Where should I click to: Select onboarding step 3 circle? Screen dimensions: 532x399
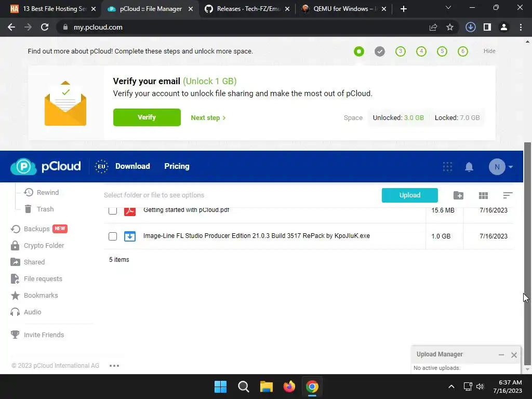coord(401,51)
